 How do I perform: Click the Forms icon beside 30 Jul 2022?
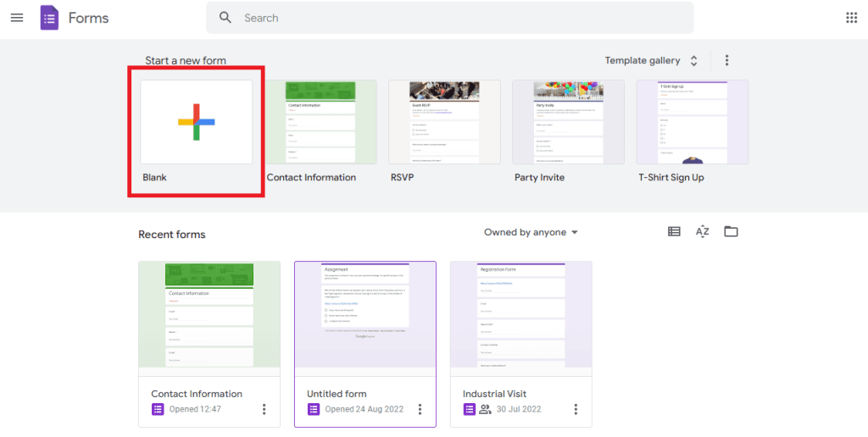pyautogui.click(x=470, y=409)
